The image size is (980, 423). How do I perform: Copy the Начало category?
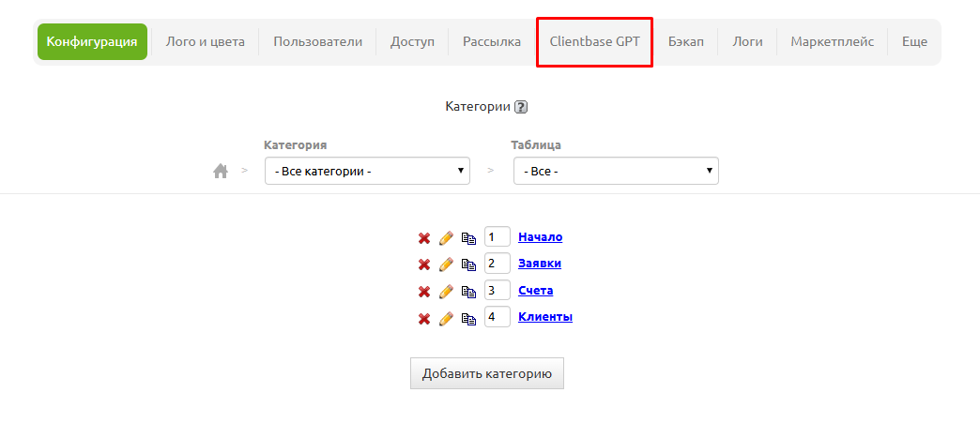pos(468,238)
